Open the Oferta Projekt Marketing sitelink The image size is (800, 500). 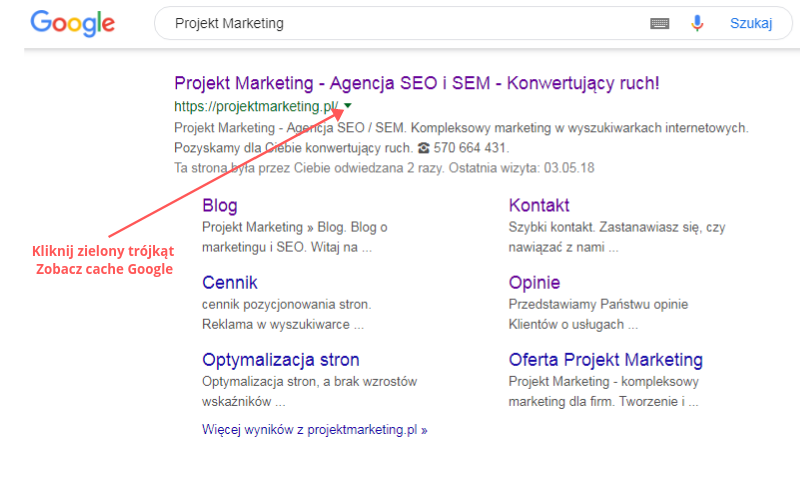point(606,360)
